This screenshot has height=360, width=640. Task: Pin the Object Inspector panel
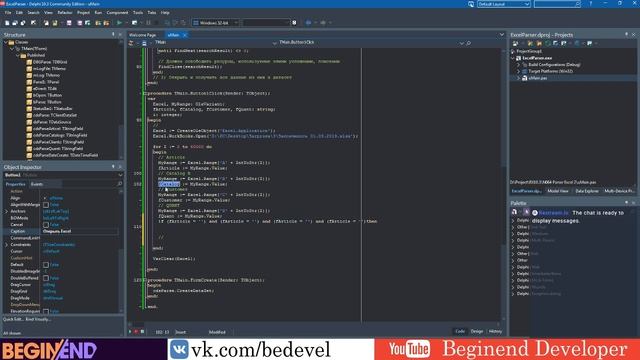(x=113, y=167)
